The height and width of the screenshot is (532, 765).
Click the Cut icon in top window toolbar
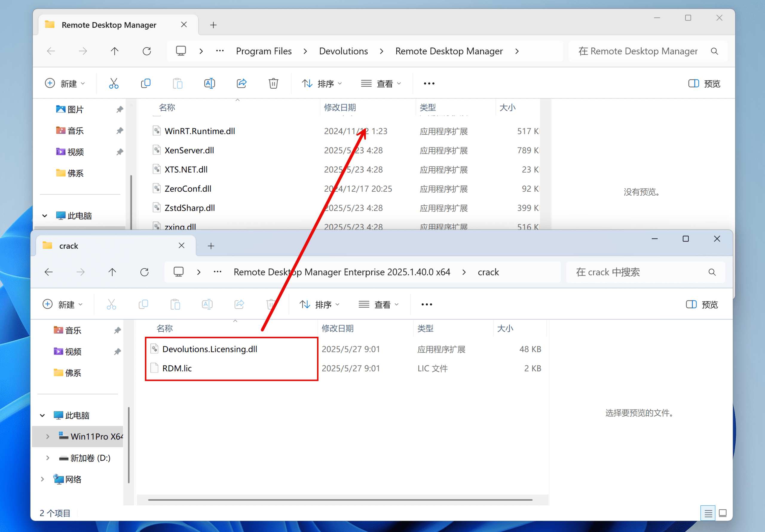tap(114, 83)
